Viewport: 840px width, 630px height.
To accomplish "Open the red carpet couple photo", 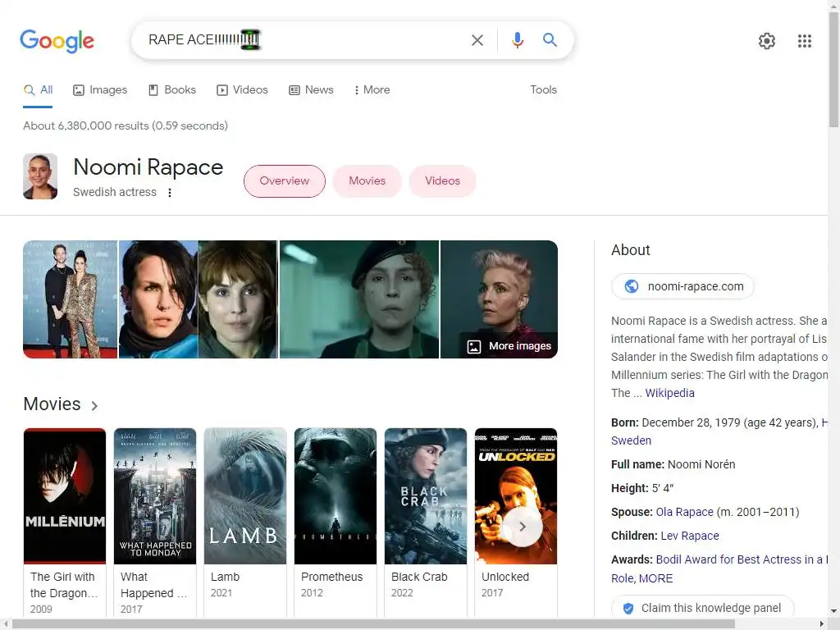I will [71, 299].
